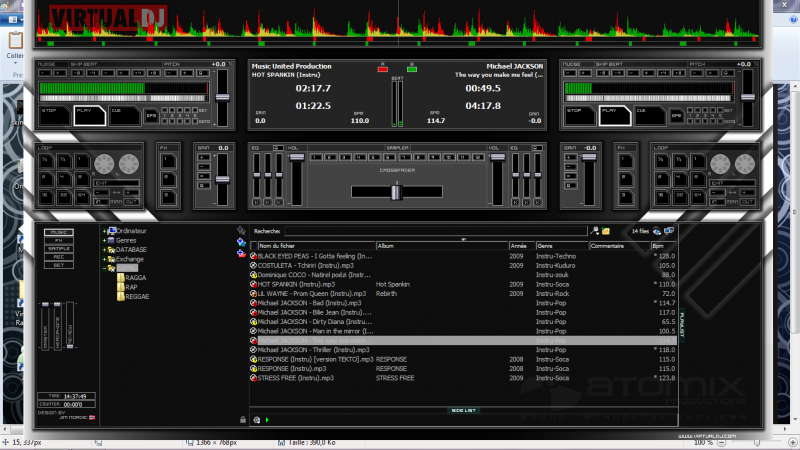The image size is (800, 450).
Task: Open the SIDE LIST button
Action: (x=462, y=411)
